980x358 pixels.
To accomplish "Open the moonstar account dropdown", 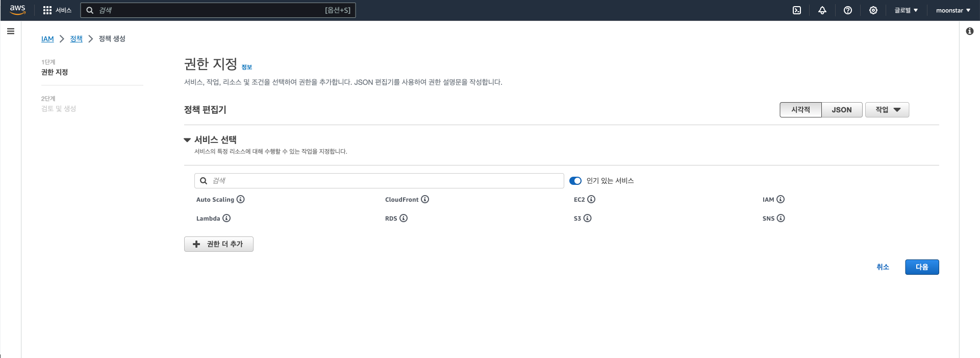I will pyautogui.click(x=953, y=10).
